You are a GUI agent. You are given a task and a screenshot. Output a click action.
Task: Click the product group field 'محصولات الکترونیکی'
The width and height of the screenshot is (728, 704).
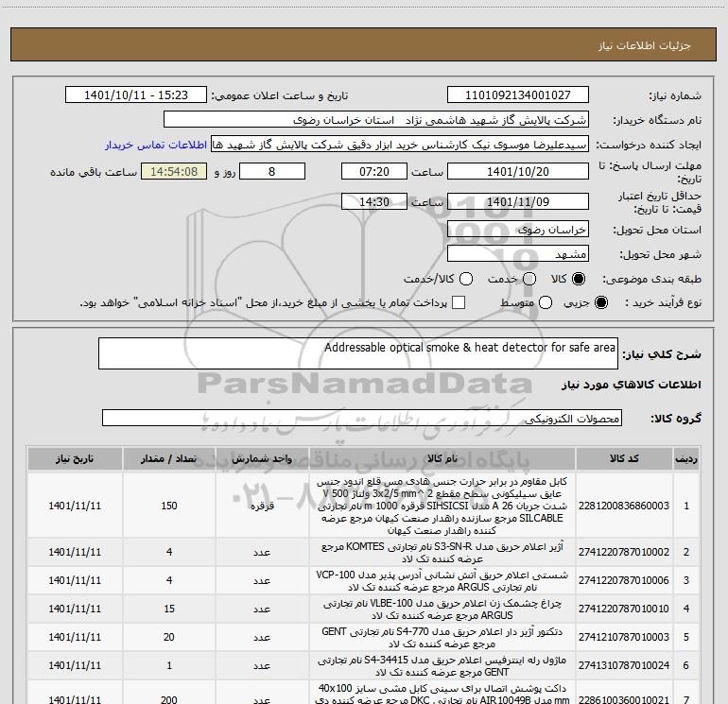coord(361,419)
